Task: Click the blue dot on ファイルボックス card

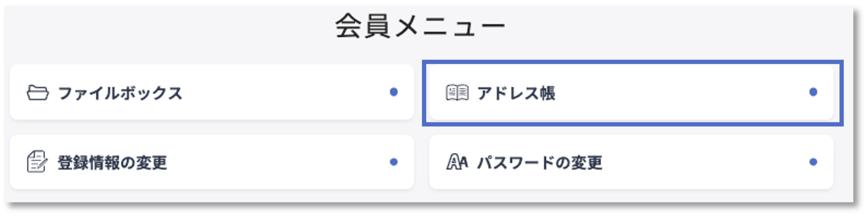Action: (x=394, y=92)
